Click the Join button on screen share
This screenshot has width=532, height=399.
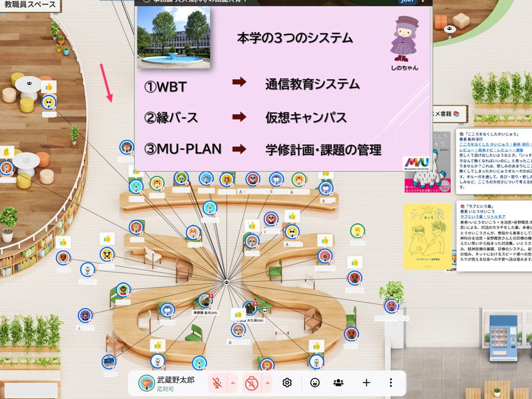click(x=408, y=2)
